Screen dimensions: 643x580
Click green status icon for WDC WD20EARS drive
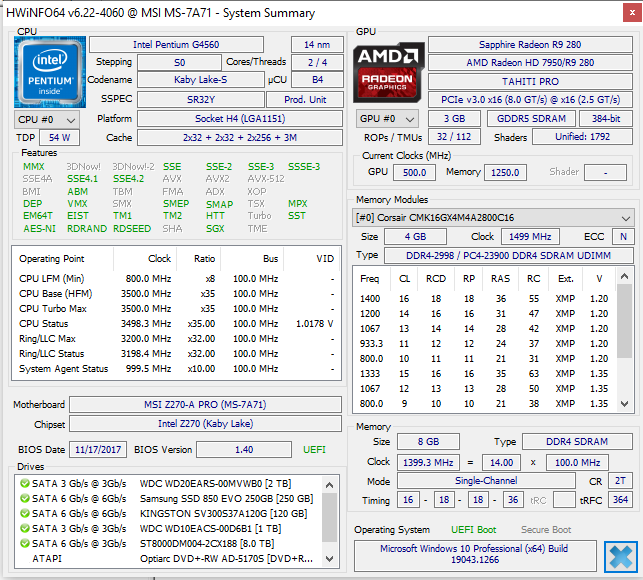pyautogui.click(x=23, y=483)
